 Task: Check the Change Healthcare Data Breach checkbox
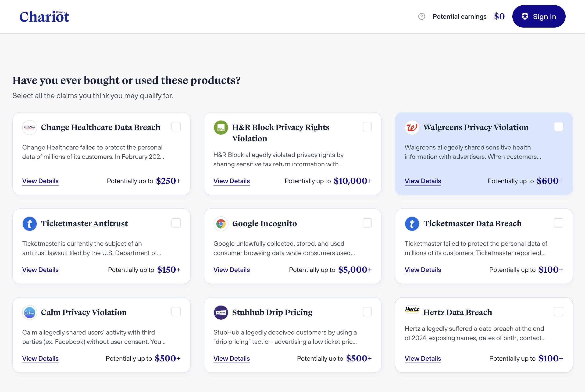[x=176, y=127]
